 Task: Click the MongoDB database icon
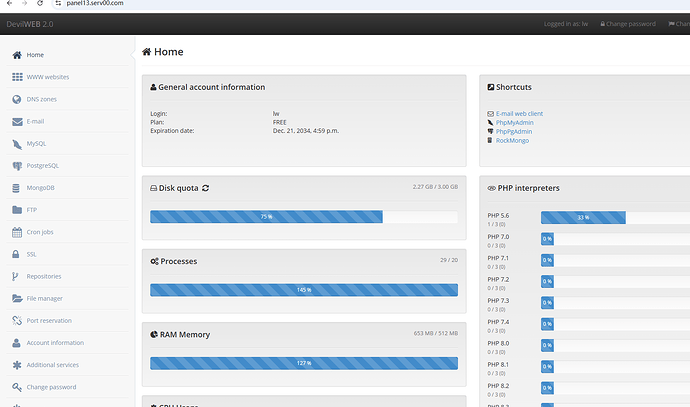(16, 188)
